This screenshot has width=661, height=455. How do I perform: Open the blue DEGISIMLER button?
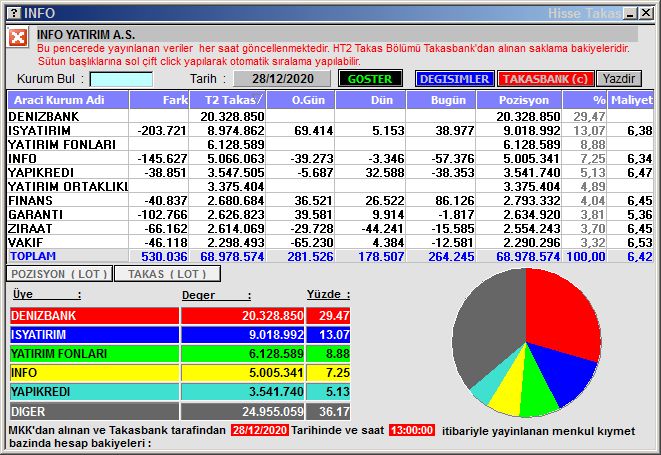point(454,79)
